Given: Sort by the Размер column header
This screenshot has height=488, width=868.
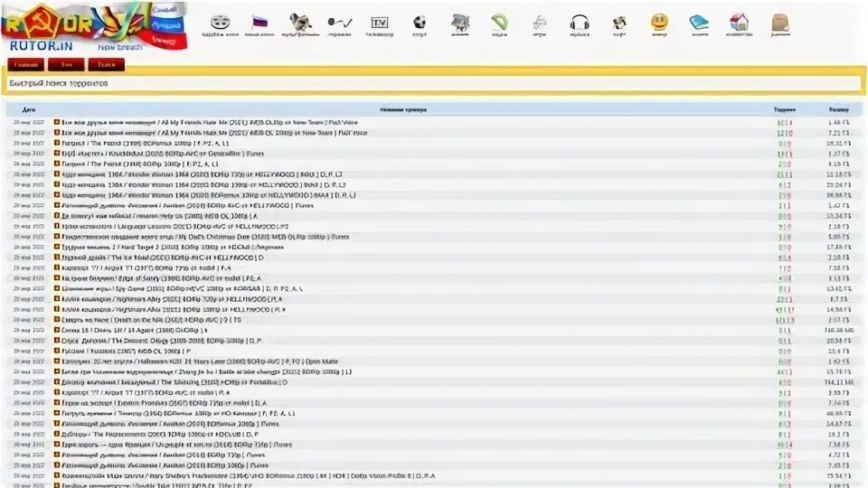Looking at the screenshot, I should pyautogui.click(x=839, y=109).
